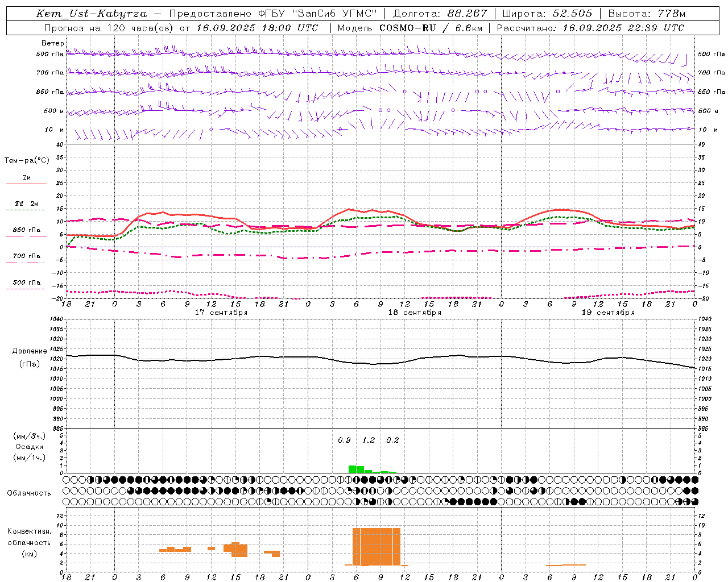
Task: Click the Широта: 52.505 header field
Action: pyautogui.click(x=547, y=14)
